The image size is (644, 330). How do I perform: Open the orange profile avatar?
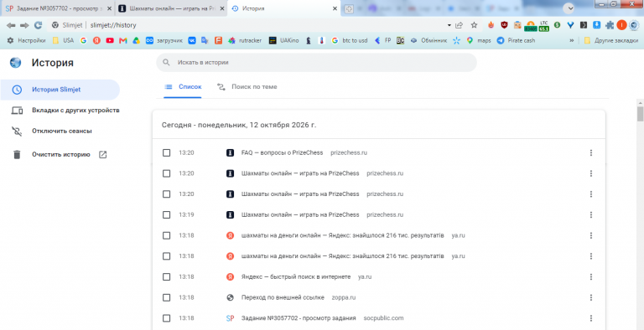pyautogui.click(x=622, y=25)
